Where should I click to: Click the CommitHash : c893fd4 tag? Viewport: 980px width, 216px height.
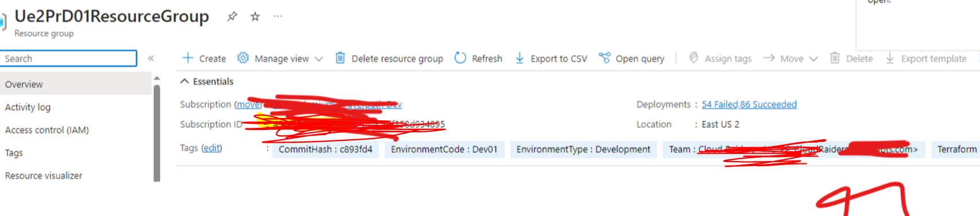[326, 150]
